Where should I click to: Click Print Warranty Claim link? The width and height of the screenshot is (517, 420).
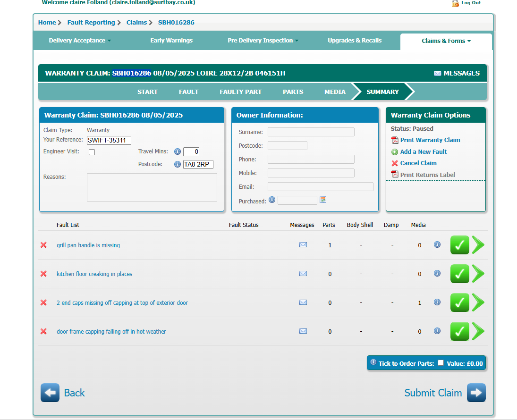430,140
